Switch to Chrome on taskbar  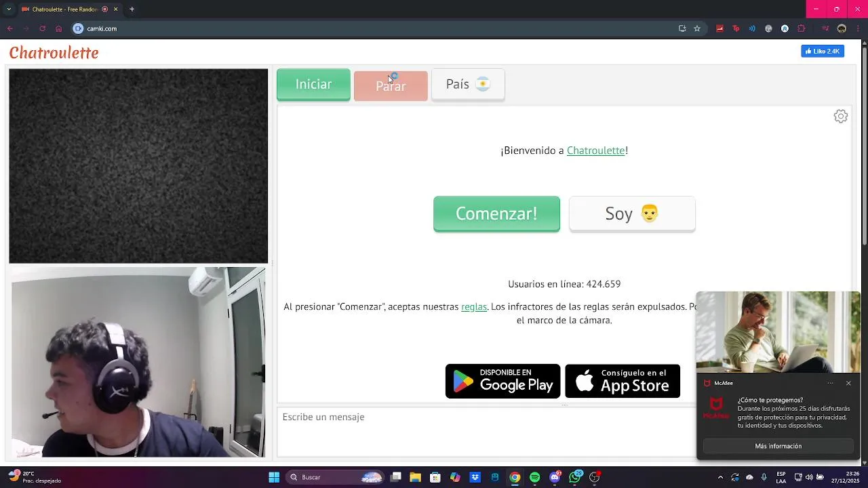pos(515,477)
